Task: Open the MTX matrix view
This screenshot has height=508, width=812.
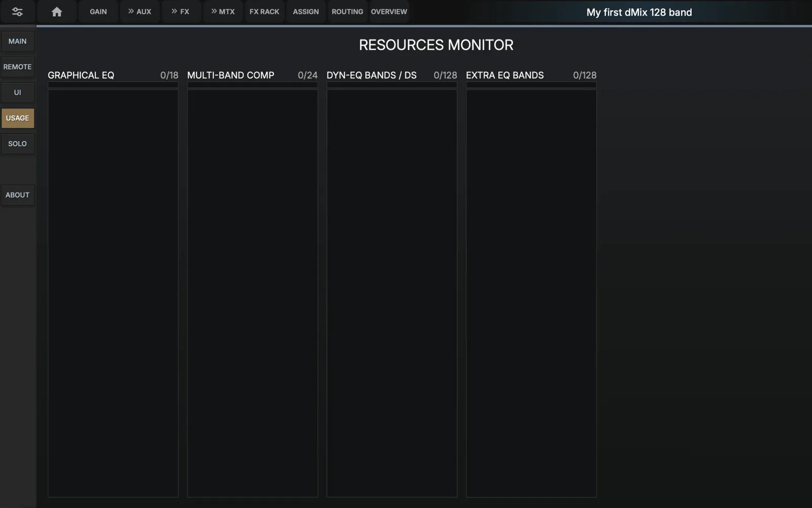Action: (x=223, y=12)
